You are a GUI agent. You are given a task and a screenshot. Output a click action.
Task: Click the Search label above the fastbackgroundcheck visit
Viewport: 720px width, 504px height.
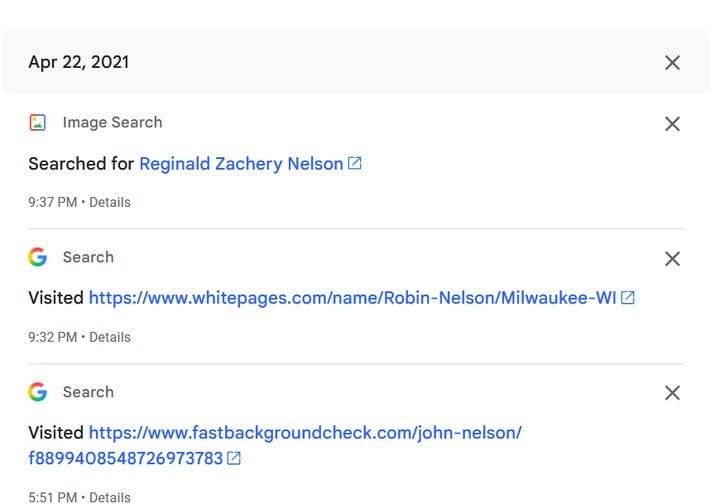(x=88, y=392)
